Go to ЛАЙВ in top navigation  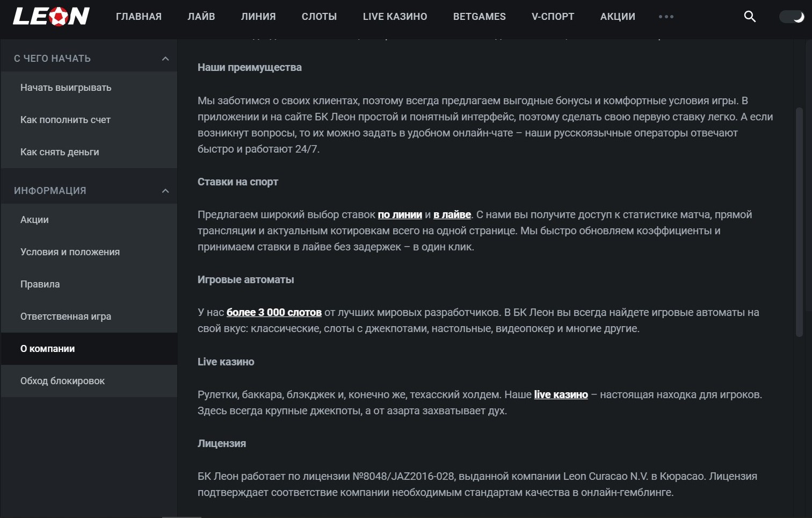click(x=201, y=17)
